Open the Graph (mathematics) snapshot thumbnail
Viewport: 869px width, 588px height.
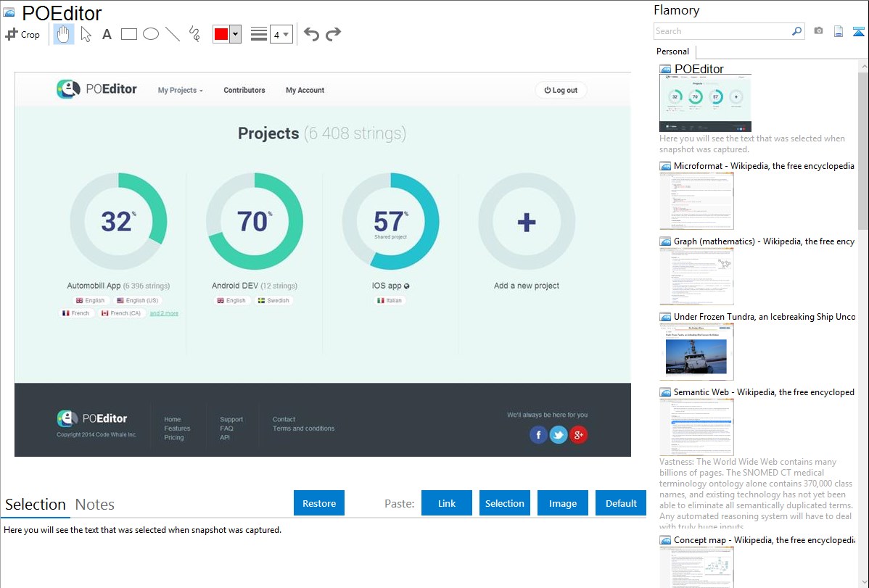point(696,276)
